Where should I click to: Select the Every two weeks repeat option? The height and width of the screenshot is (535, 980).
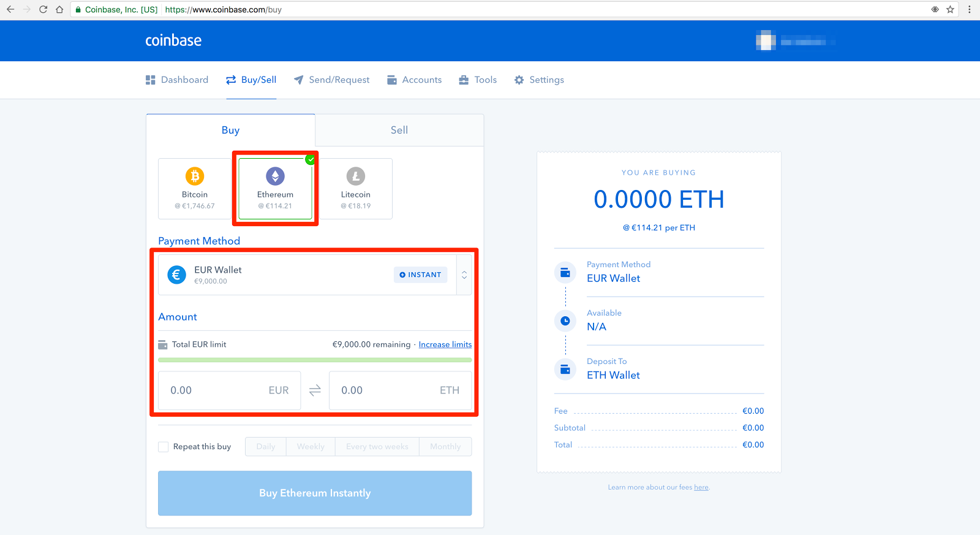[x=377, y=447]
